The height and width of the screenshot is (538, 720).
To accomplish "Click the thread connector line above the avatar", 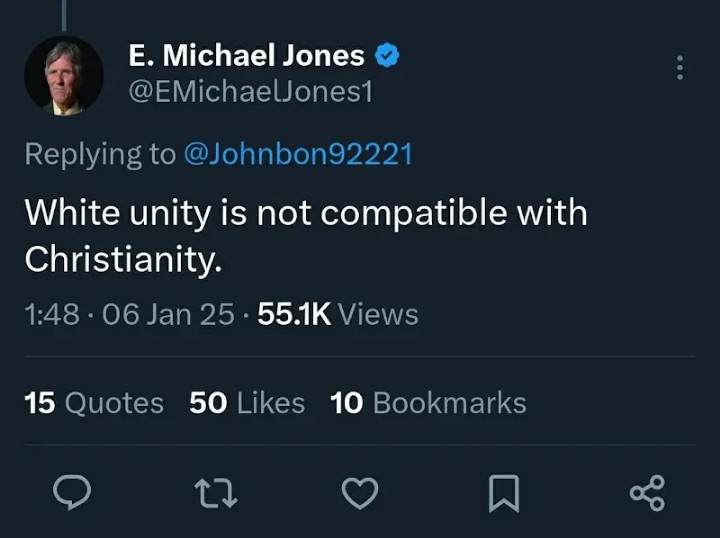I will coord(64,14).
